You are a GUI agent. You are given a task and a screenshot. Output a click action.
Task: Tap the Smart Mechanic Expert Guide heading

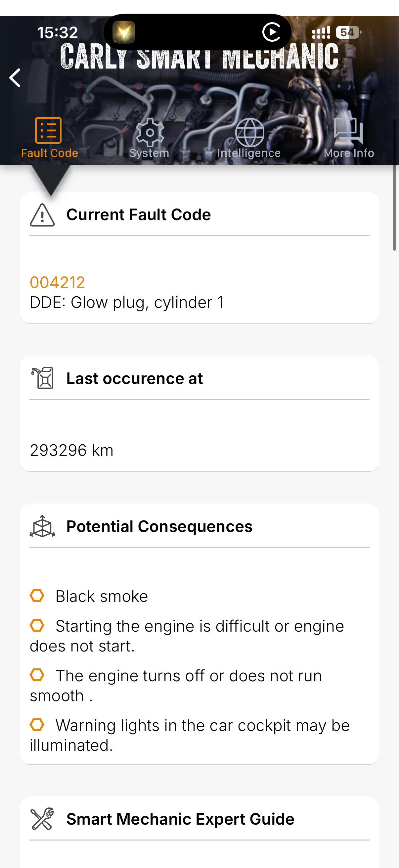pos(180,819)
